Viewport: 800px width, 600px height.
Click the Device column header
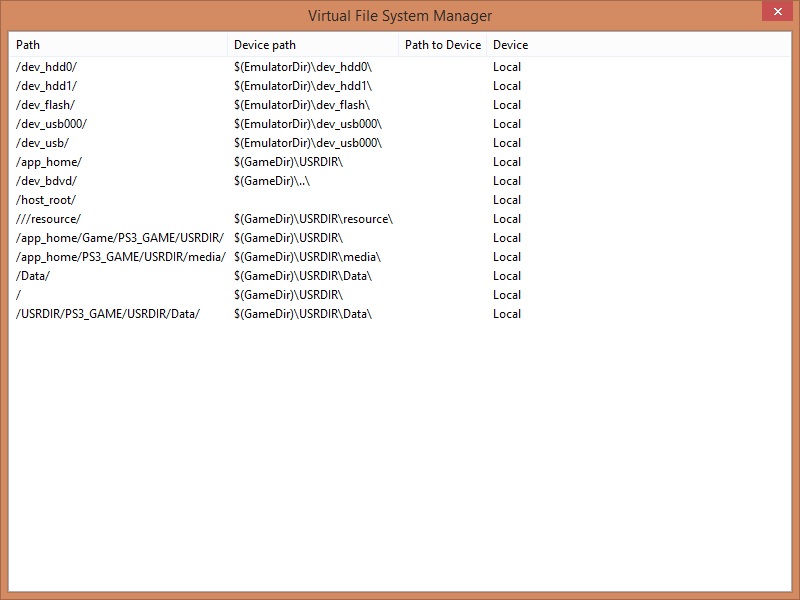point(510,45)
